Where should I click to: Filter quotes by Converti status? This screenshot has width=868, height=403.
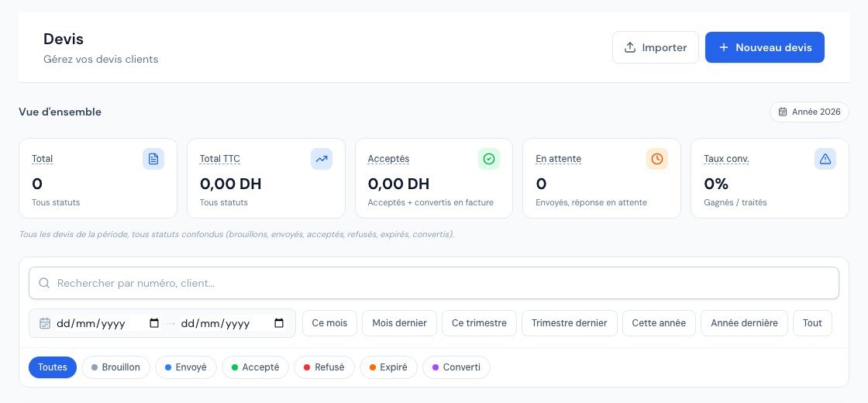[x=456, y=367]
